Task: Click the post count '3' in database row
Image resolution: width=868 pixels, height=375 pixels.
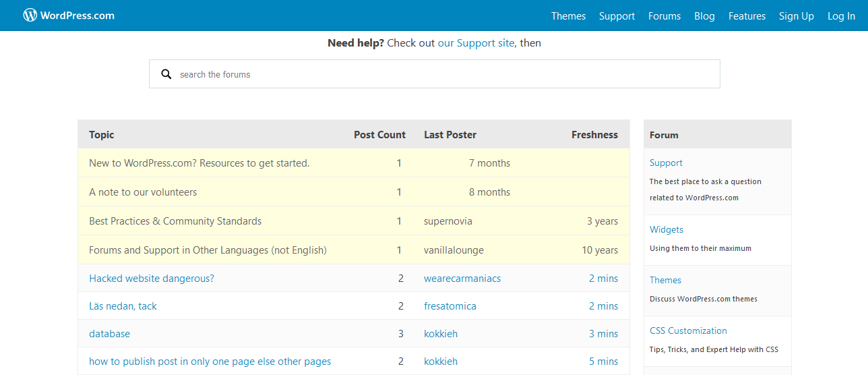Action: (401, 334)
